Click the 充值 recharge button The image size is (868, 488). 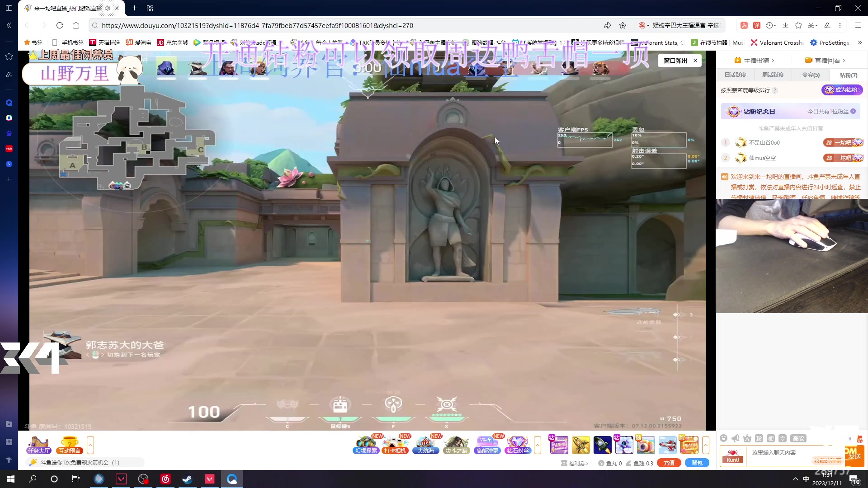pos(669,463)
